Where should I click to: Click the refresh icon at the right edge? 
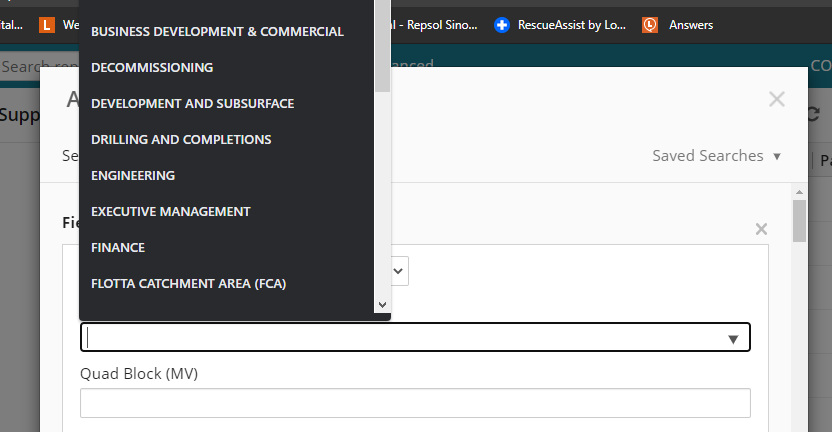(x=812, y=115)
